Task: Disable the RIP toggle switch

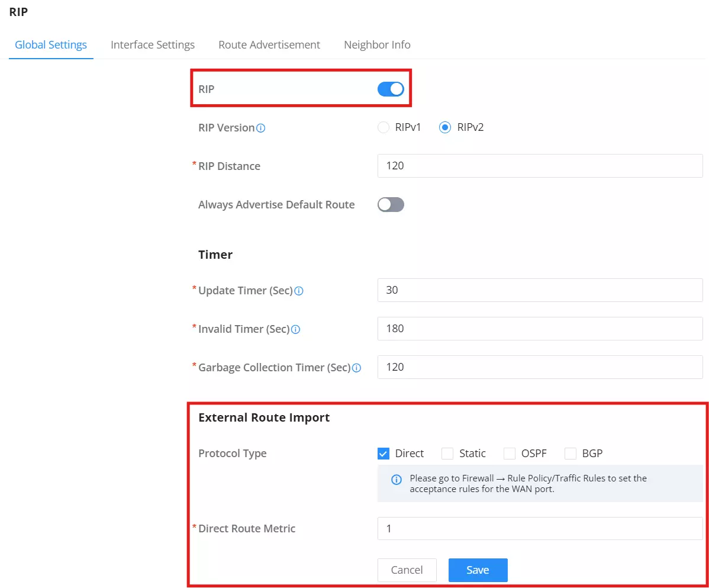Action: coord(391,89)
